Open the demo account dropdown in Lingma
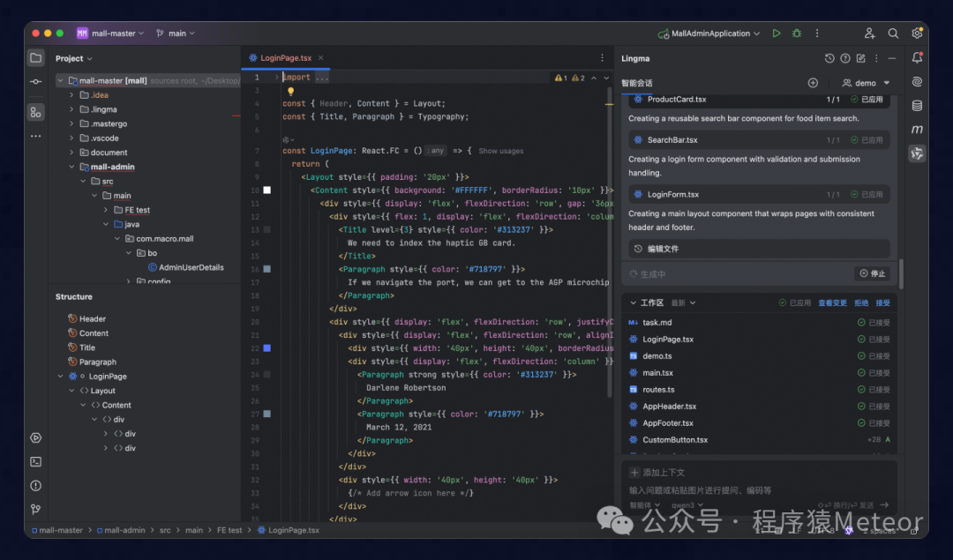Image resolution: width=953 pixels, height=560 pixels. pyautogui.click(x=866, y=83)
